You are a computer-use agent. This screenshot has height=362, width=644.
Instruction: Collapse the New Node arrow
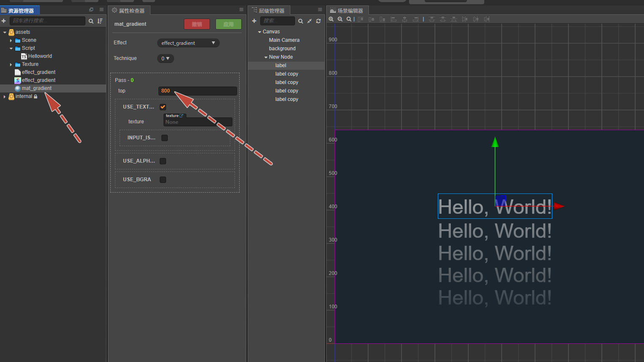[266, 57]
